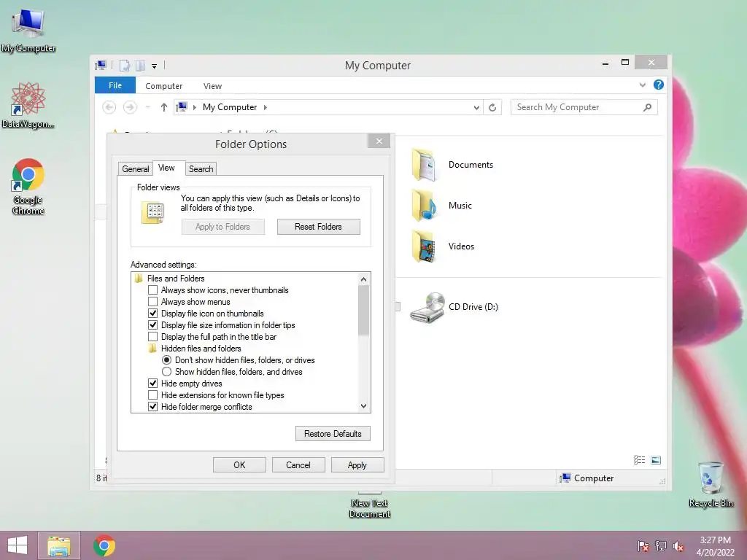Open the Recent locations dropdown arrow

pyautogui.click(x=147, y=107)
